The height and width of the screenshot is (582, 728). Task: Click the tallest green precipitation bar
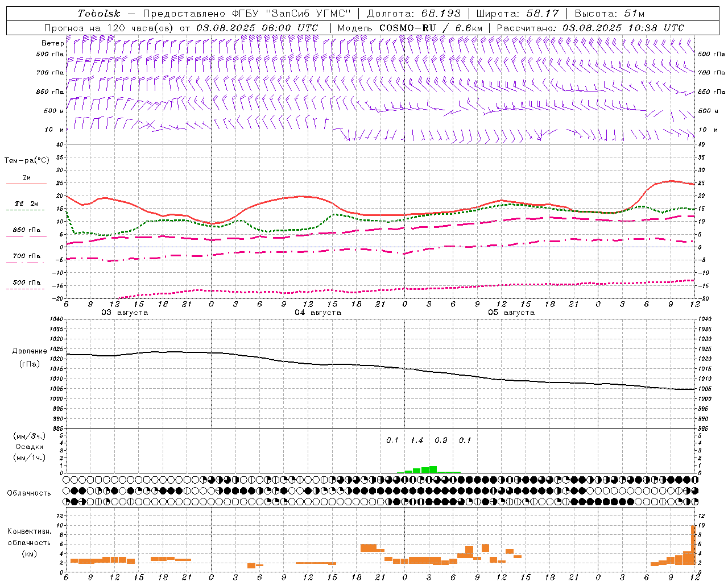[x=433, y=469]
